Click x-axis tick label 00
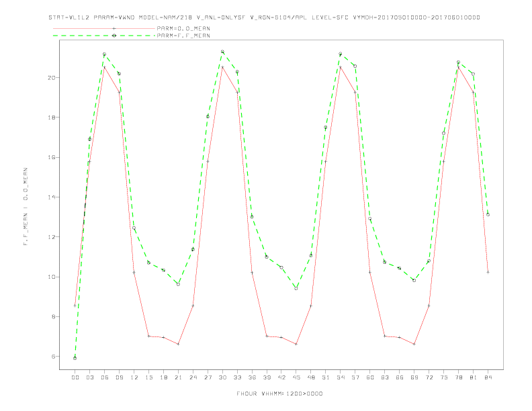This screenshot has width=532, height=411. click(75, 377)
